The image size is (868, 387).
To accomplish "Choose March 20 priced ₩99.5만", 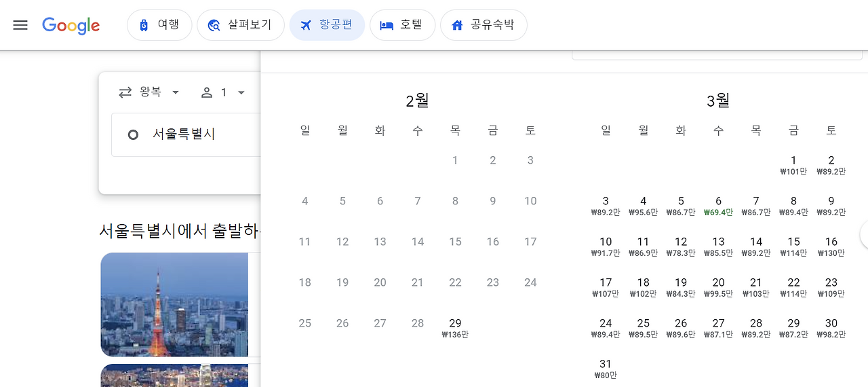I will click(x=718, y=287).
